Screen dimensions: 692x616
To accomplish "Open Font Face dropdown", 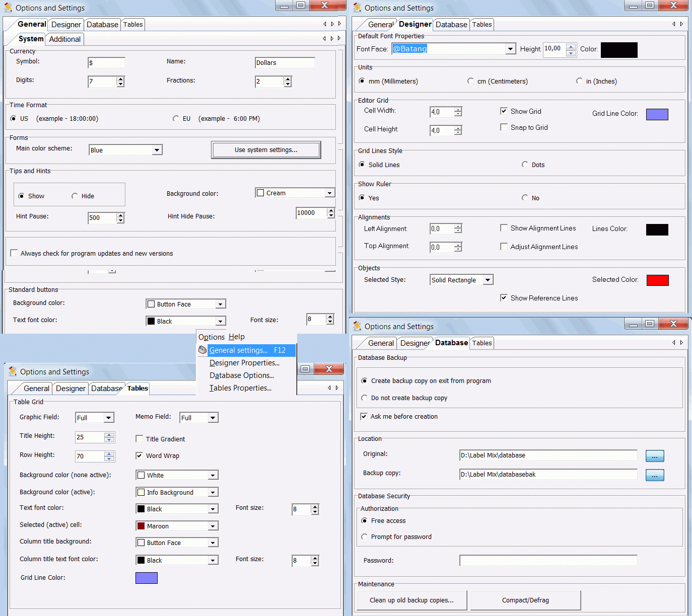I will (x=511, y=49).
